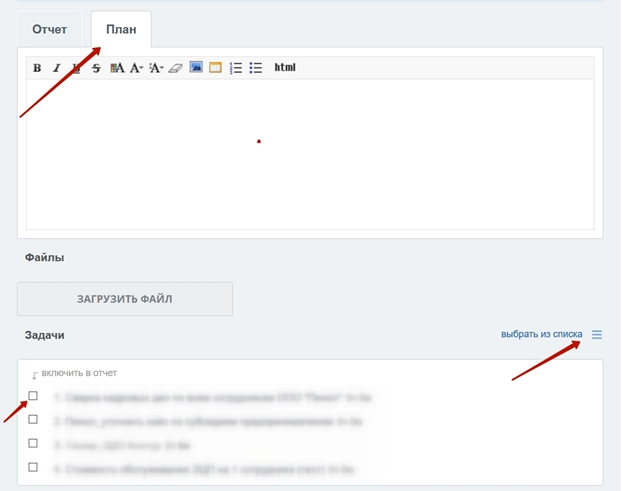Open the font size dropdown
The image size is (623, 491).
coord(156,68)
